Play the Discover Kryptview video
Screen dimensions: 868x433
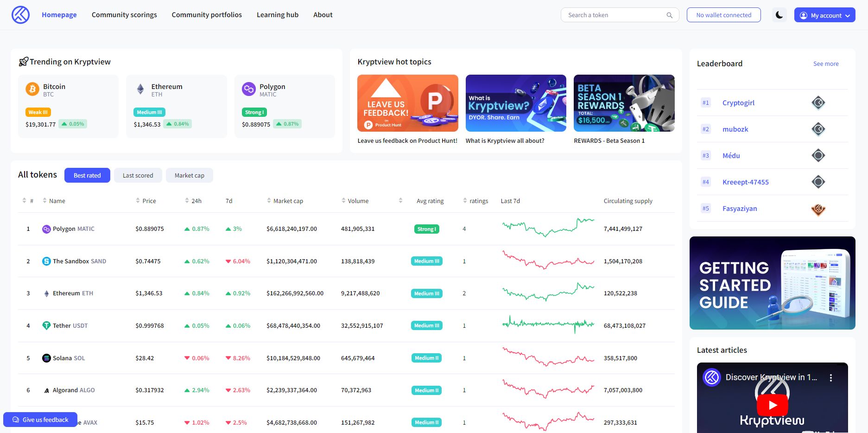772,405
